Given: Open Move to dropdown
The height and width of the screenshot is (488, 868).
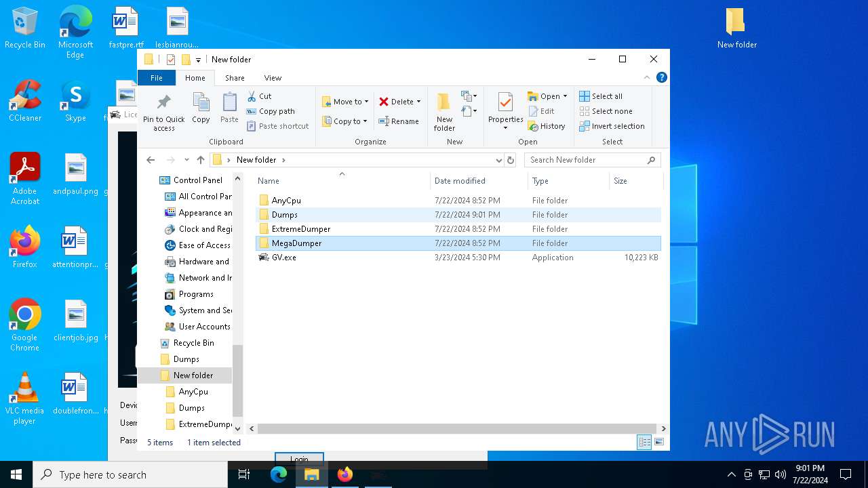Looking at the screenshot, I should 345,102.
